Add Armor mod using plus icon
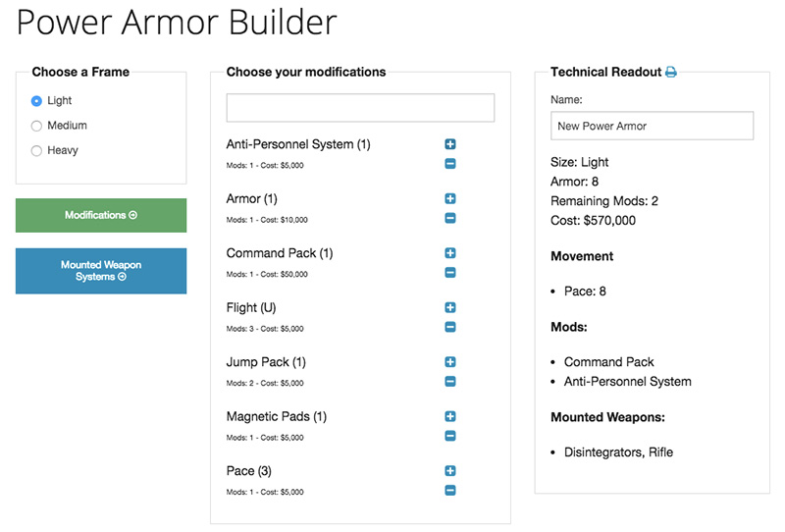 pyautogui.click(x=450, y=199)
